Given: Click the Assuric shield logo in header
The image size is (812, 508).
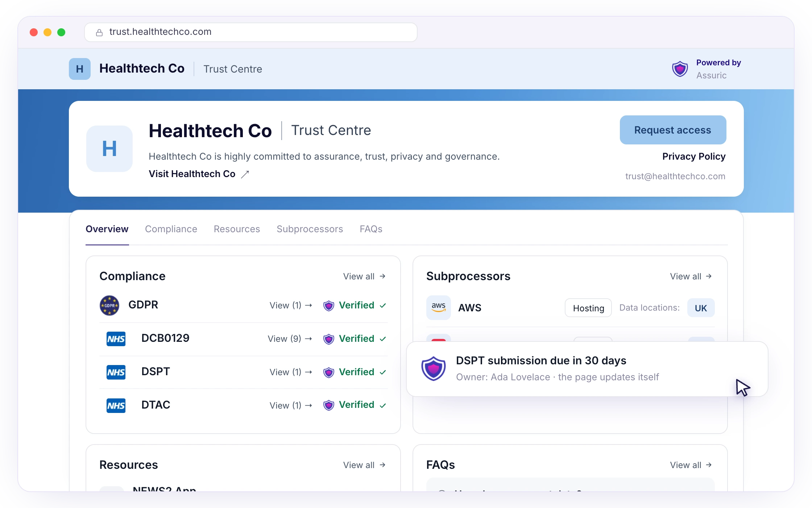Looking at the screenshot, I should coord(680,69).
